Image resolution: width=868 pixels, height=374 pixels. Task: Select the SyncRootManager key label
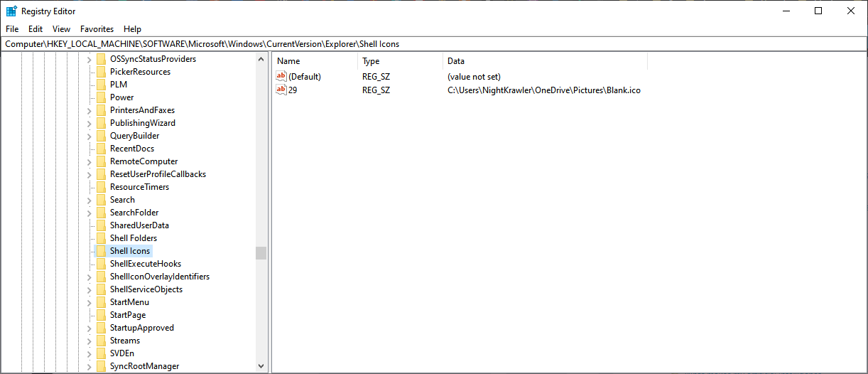[144, 366]
